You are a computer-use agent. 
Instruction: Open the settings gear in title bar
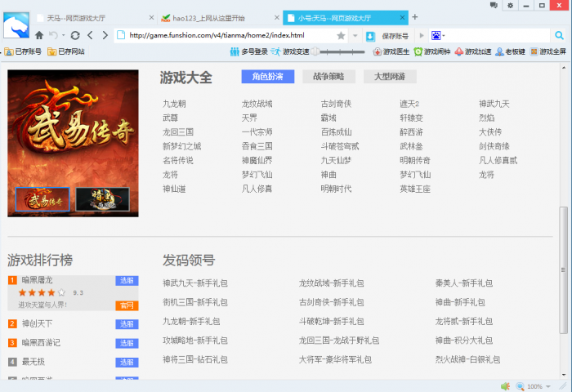point(510,6)
